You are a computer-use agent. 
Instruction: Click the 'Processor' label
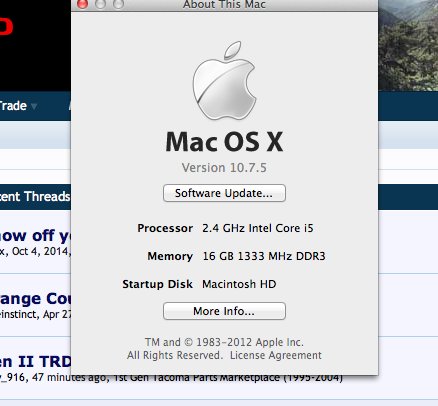(165, 228)
